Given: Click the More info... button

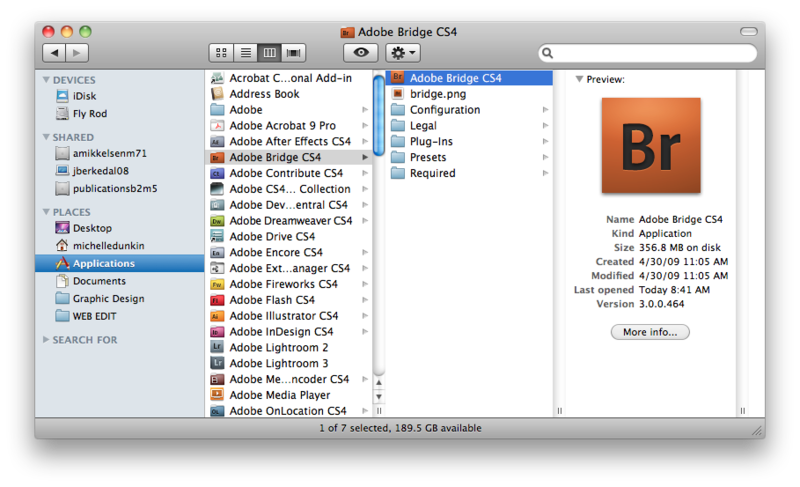Looking at the screenshot, I should click(650, 332).
